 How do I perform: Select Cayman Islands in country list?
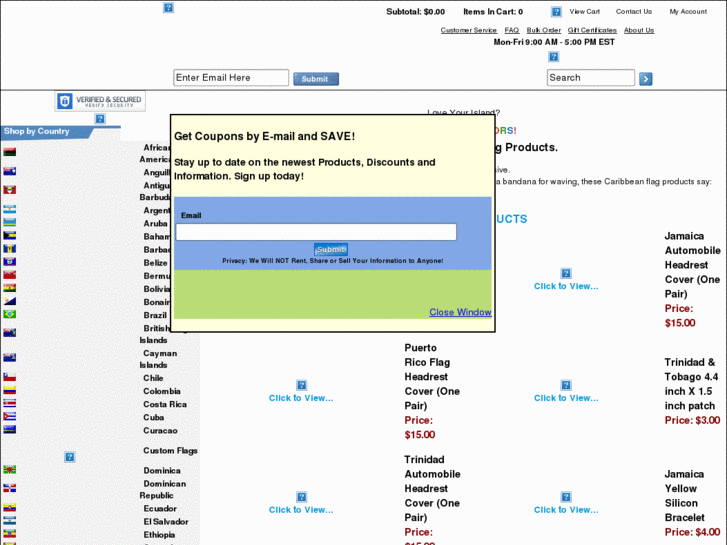pos(158,359)
